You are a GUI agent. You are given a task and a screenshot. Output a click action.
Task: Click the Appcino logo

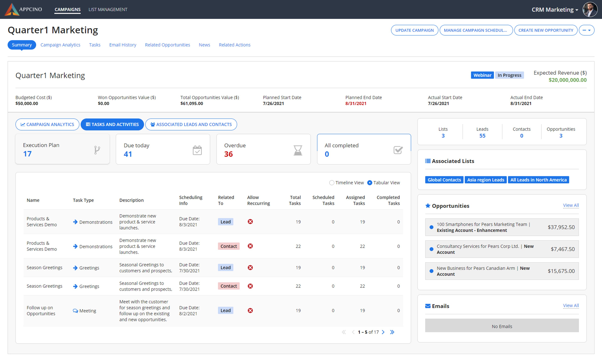[x=24, y=9]
